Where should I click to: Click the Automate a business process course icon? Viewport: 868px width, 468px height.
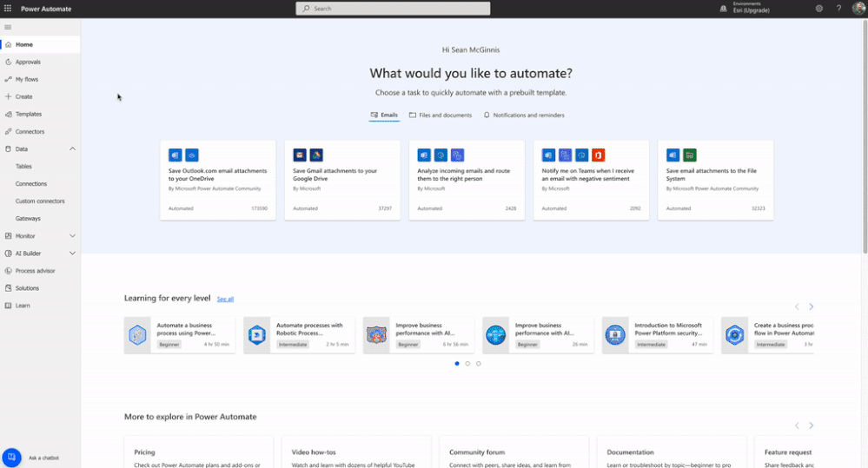click(137, 334)
